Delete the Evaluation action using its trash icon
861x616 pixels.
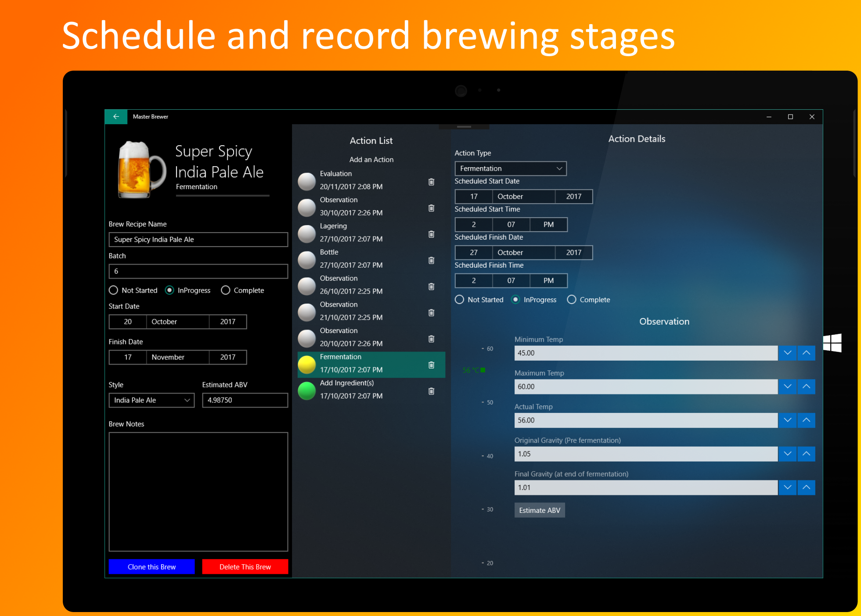click(x=431, y=182)
